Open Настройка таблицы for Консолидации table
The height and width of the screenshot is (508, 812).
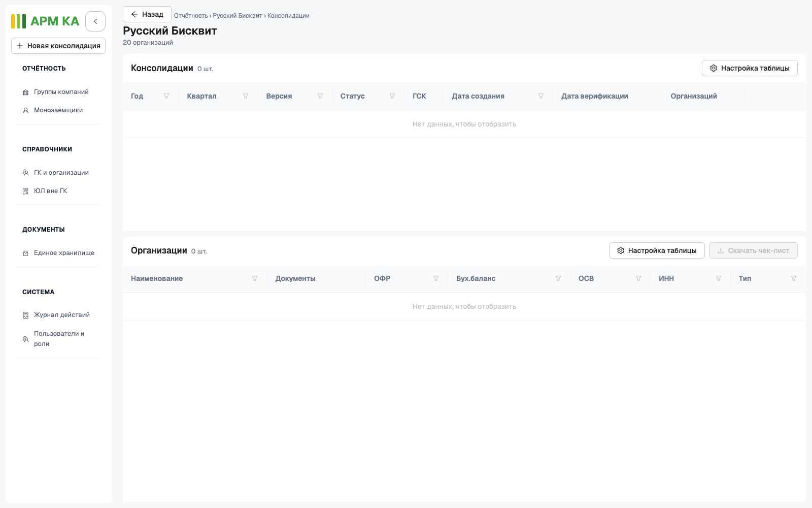[x=750, y=68]
